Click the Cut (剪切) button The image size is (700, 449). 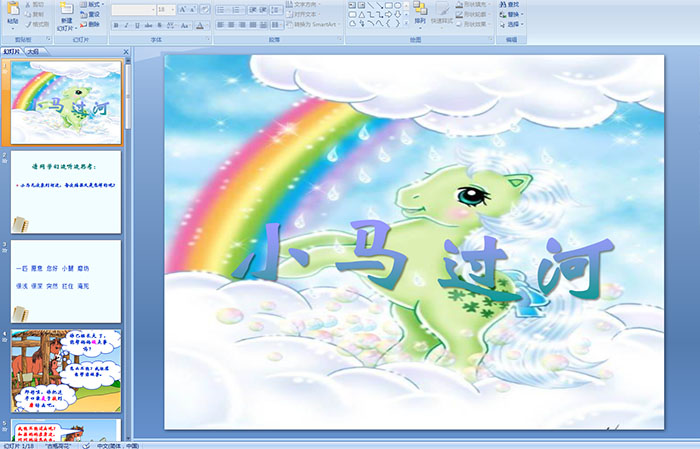[34, 4]
